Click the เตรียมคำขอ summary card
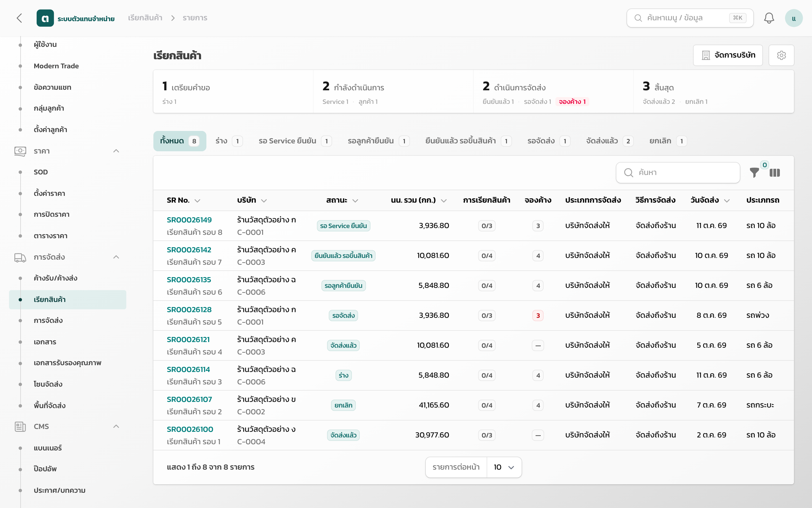This screenshot has height=508, width=812. point(233,91)
